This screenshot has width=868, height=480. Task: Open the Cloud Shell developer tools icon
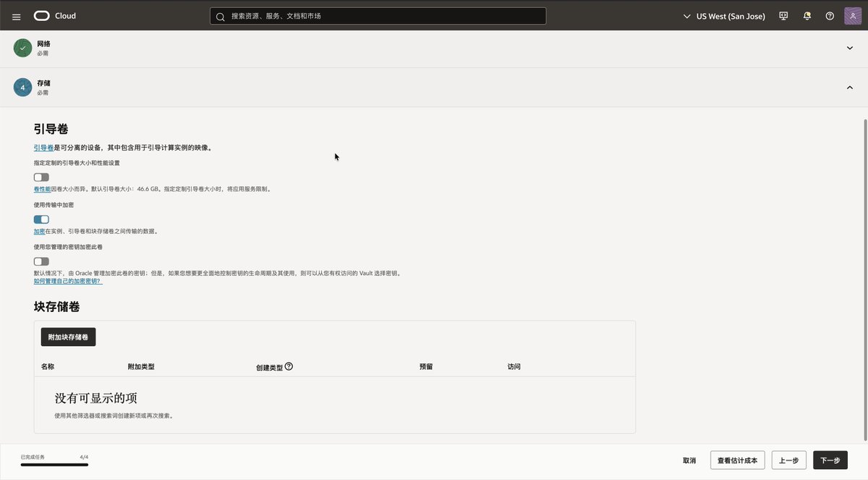(783, 16)
